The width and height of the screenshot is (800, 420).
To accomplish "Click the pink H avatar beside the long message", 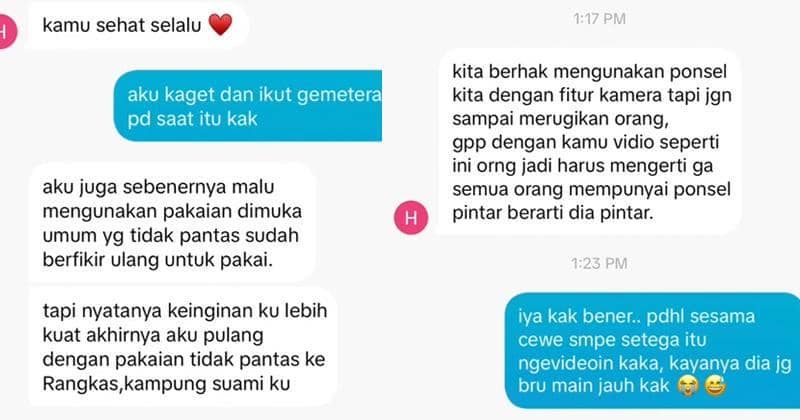I will pos(411,217).
